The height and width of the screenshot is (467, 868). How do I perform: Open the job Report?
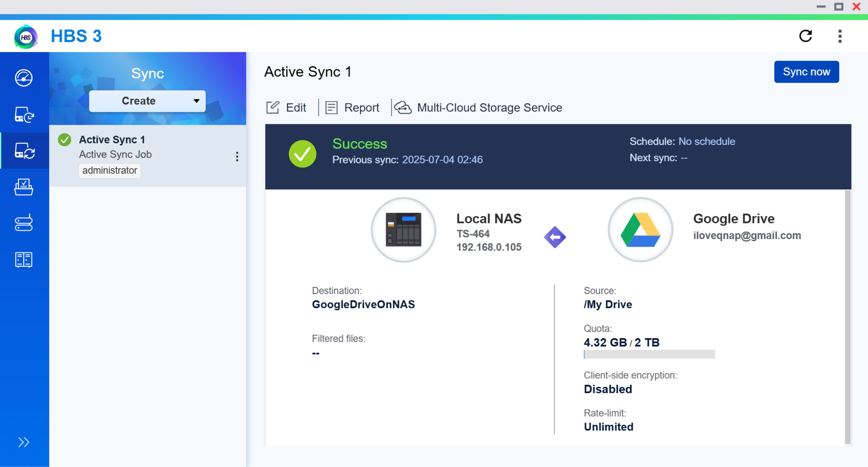352,108
